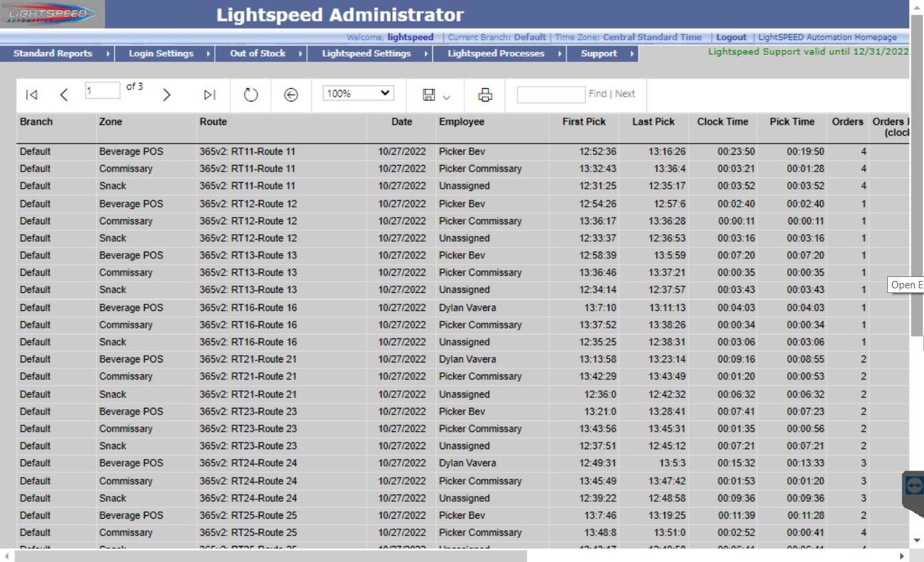Click the Zone column header
The height and width of the screenshot is (562, 924).
[110, 122]
